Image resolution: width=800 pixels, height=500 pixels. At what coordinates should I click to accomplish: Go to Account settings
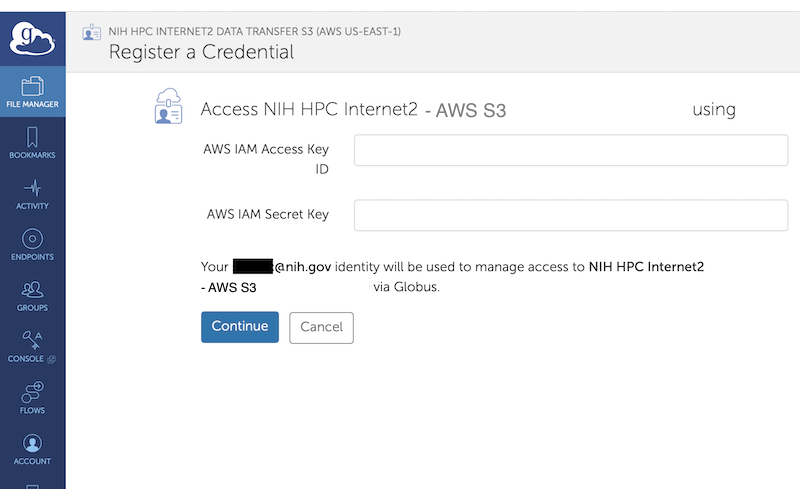coord(32,449)
